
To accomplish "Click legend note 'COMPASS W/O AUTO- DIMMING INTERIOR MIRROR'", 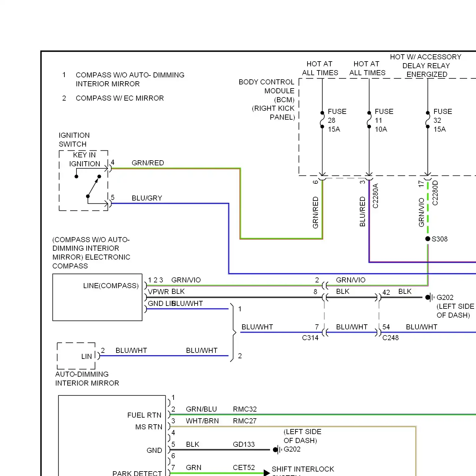I will tap(130, 79).
